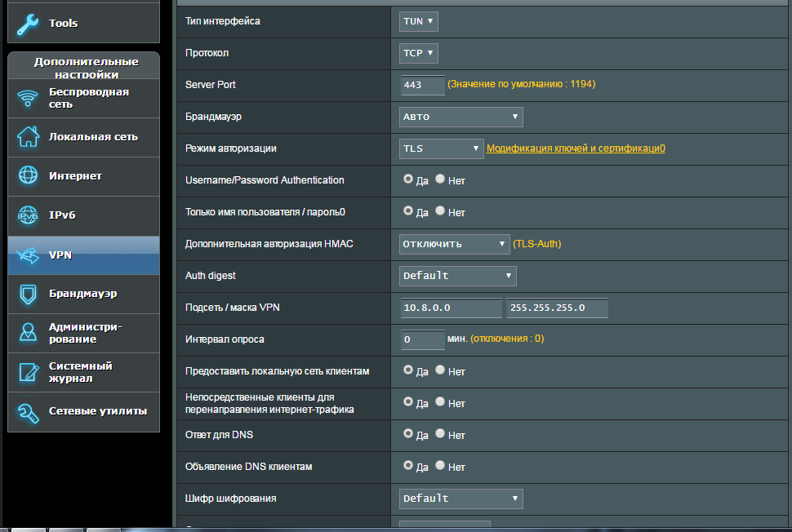Select Да for Ответ для DNS

[x=408, y=433]
